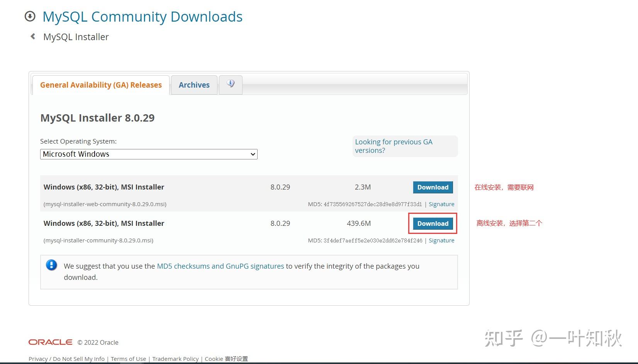Download the 439.6M offline installer
638x364 pixels.
[x=432, y=223]
